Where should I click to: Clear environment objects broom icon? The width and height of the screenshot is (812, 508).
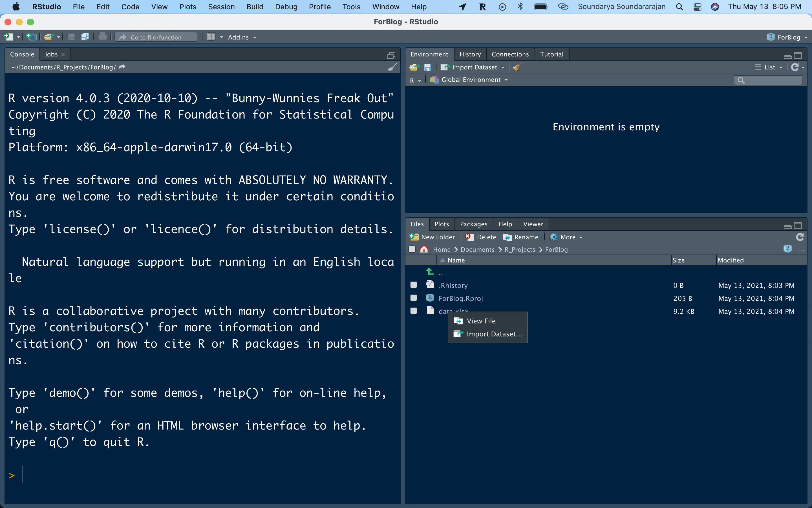coord(517,67)
